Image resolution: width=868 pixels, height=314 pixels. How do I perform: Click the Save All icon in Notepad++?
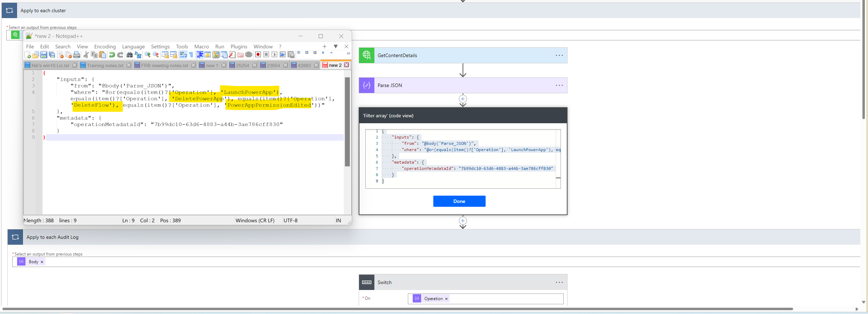(x=52, y=55)
